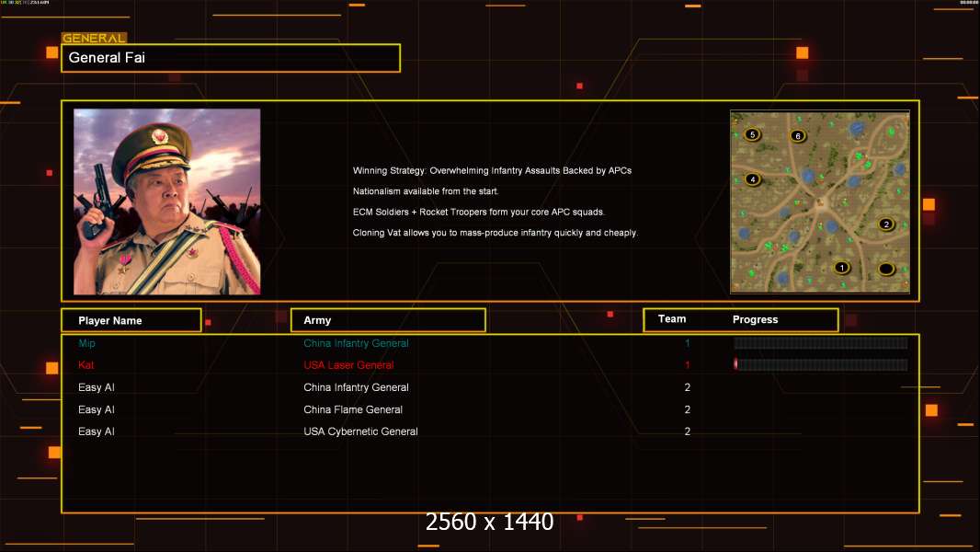Viewport: 980px width, 552px height.
Task: Click the USA Laser General army entry
Action: (x=348, y=365)
